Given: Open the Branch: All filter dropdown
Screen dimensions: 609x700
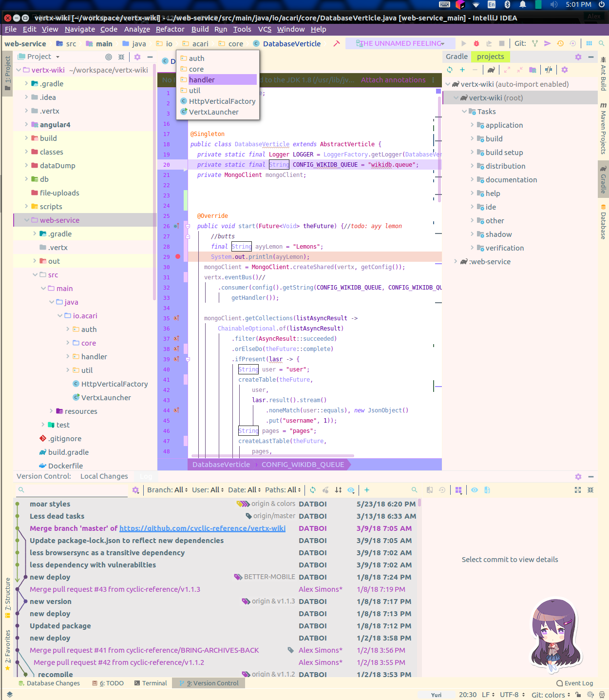Looking at the screenshot, I should [x=167, y=490].
